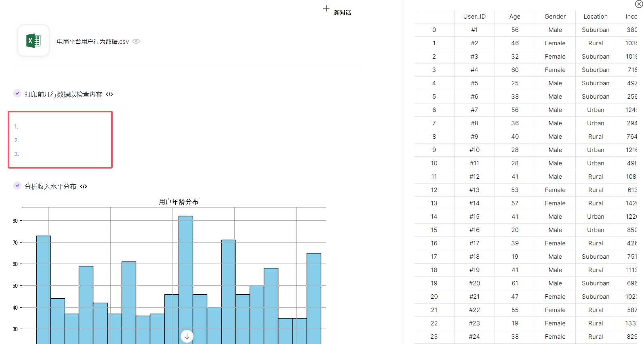Click list item number 3 in output
The height and width of the screenshot is (344, 644).
17,154
